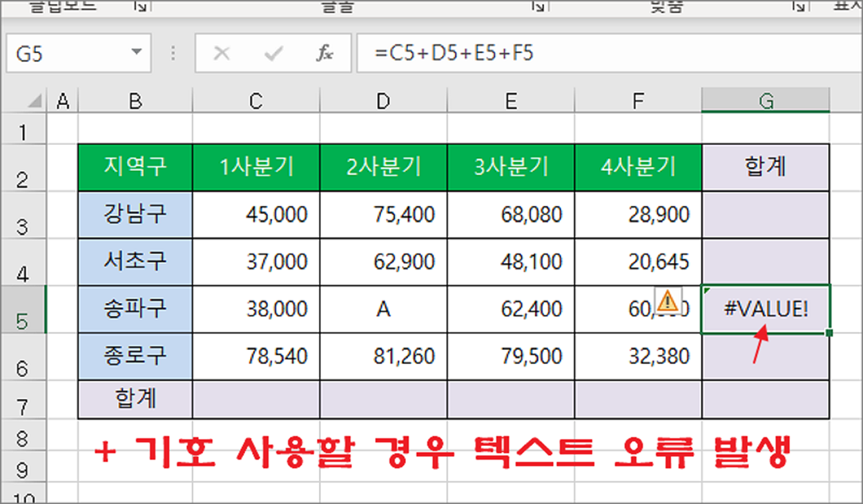Select row 3 header
Viewport: 863px width, 504px height.
tap(23, 215)
